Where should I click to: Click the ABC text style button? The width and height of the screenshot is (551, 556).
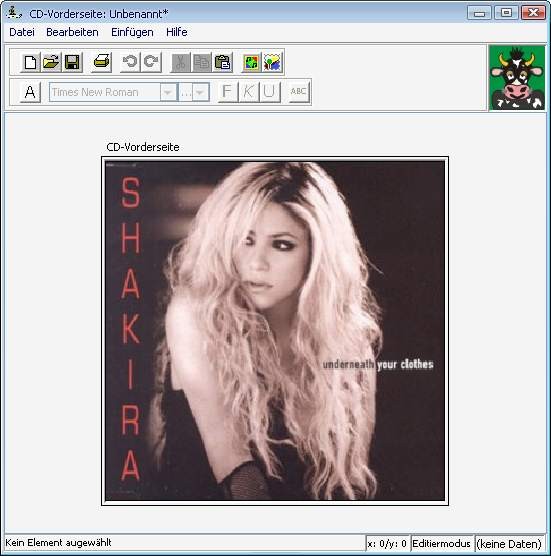click(299, 92)
